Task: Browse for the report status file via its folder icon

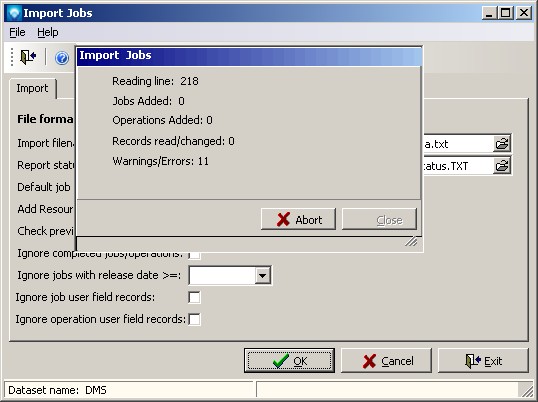Action: pyautogui.click(x=502, y=166)
